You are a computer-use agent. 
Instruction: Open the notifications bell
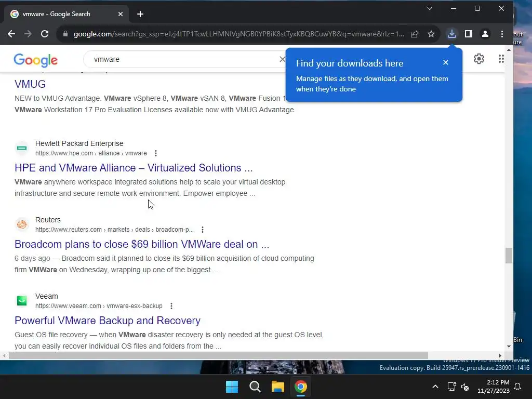[x=518, y=387]
